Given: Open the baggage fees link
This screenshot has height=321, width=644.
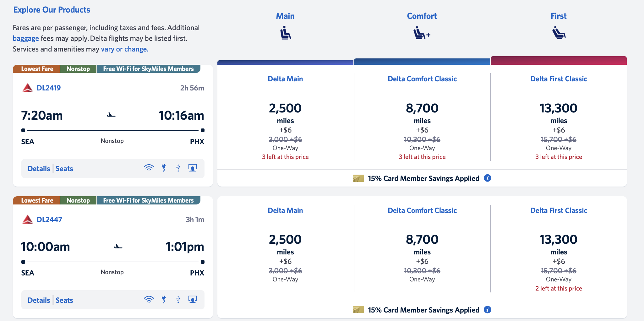Looking at the screenshot, I should 25,38.
